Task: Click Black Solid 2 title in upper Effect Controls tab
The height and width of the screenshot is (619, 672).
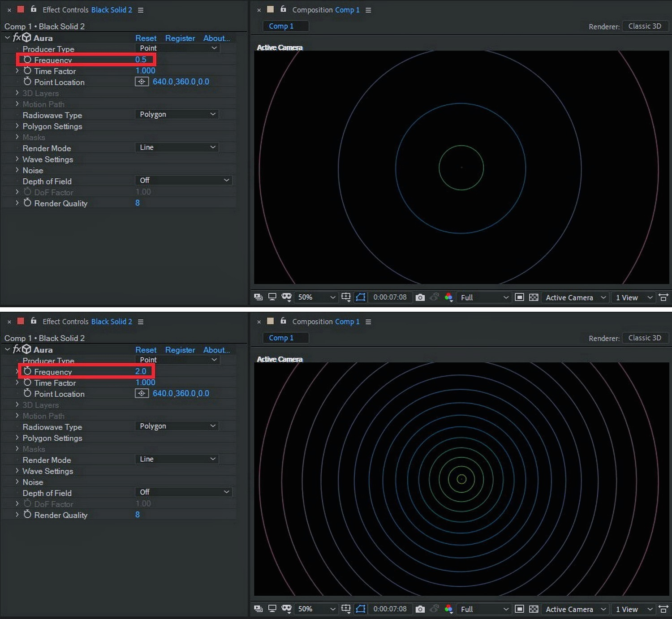Action: point(112,9)
